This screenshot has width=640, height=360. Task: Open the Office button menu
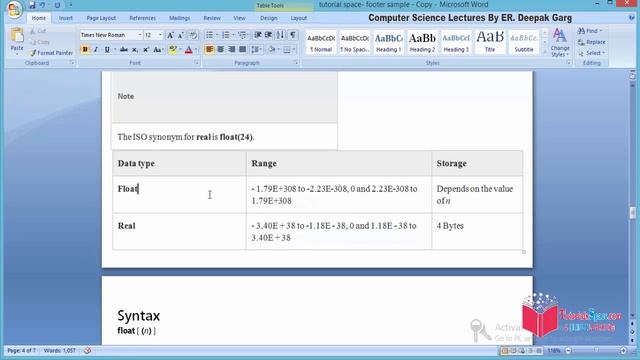14,9
